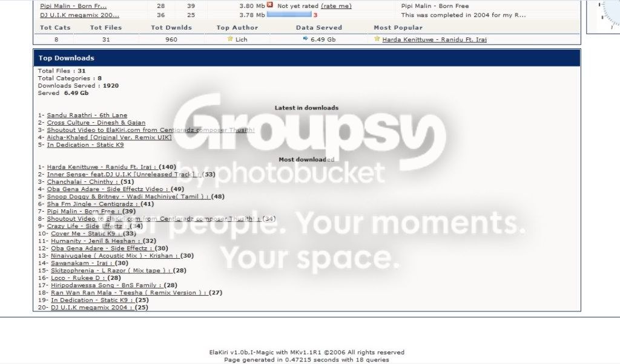Open "DJ U.I.K megamix 2004" ranked 20

[92, 308]
